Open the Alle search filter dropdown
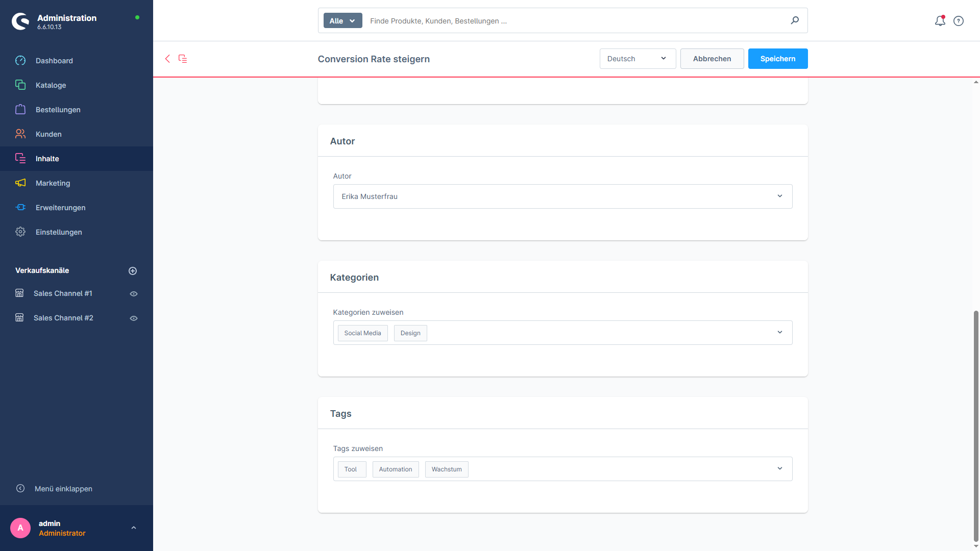The width and height of the screenshot is (980, 551). click(x=342, y=21)
